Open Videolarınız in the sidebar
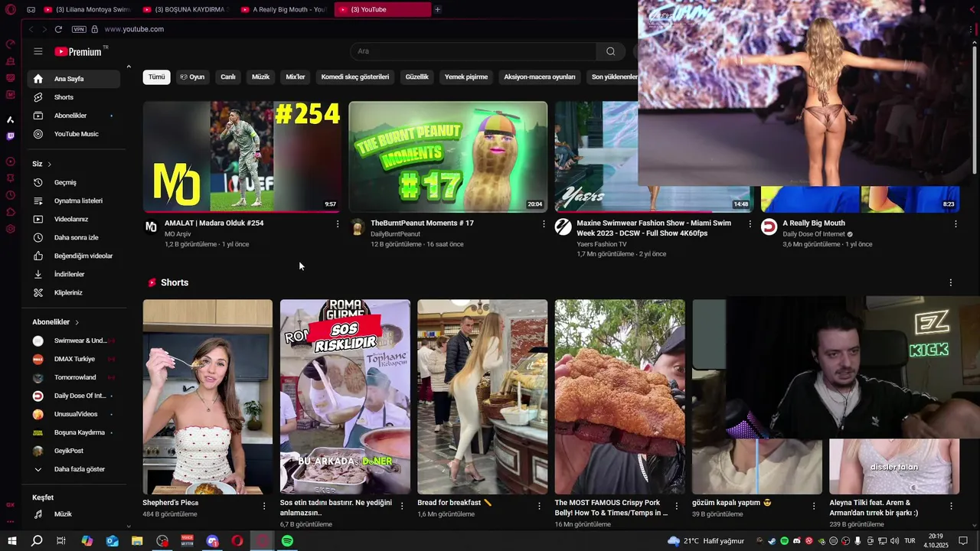The width and height of the screenshot is (980, 551). tap(73, 219)
